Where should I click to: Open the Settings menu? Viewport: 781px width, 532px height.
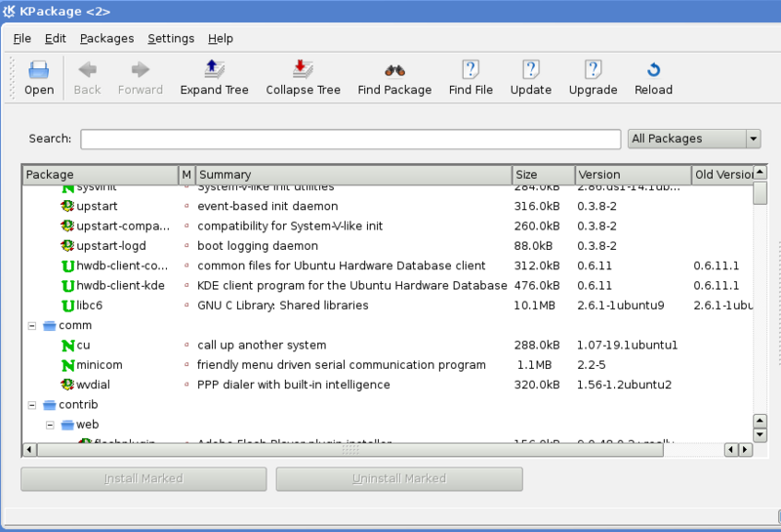(171, 38)
